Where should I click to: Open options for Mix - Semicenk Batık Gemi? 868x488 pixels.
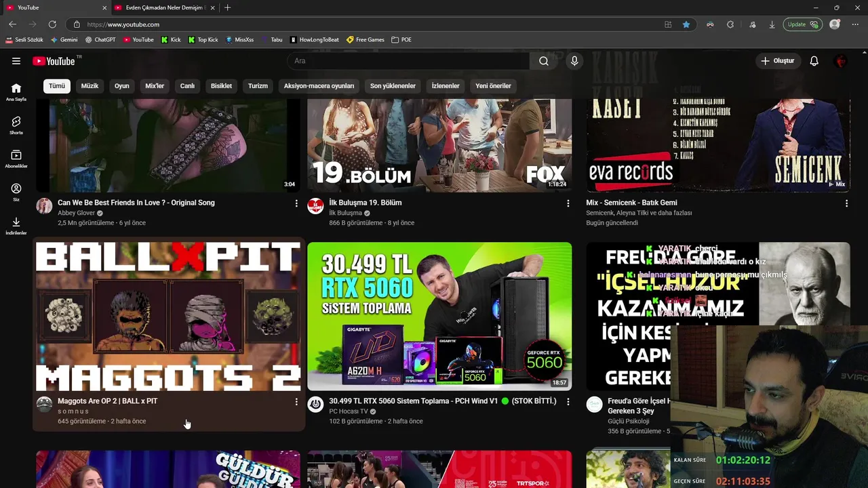(846, 203)
